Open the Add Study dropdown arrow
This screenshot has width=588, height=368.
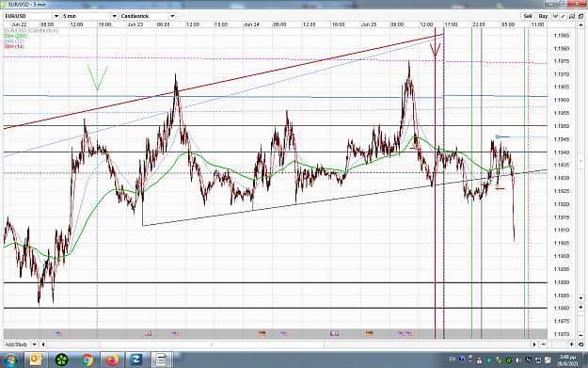pos(34,344)
